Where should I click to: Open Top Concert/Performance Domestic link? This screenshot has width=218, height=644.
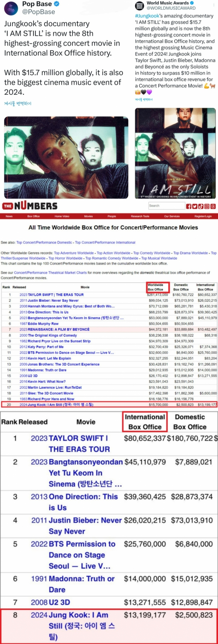pyautogui.click(x=45, y=242)
